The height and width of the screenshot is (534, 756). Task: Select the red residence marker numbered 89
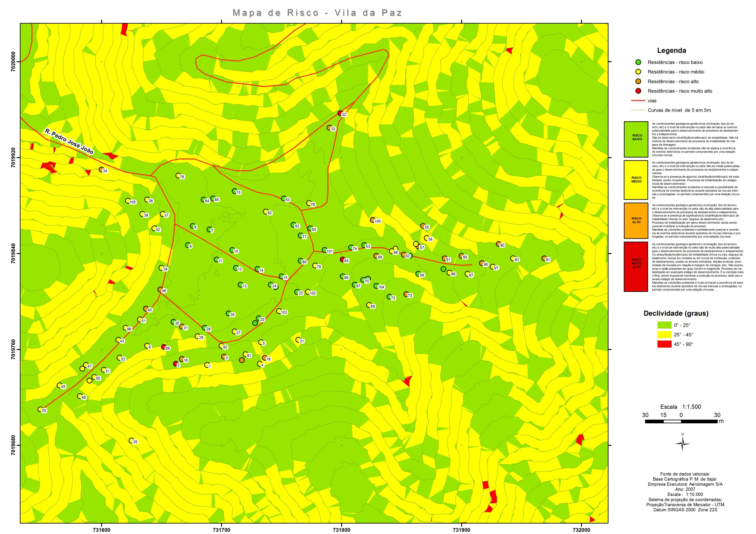pos(163,347)
